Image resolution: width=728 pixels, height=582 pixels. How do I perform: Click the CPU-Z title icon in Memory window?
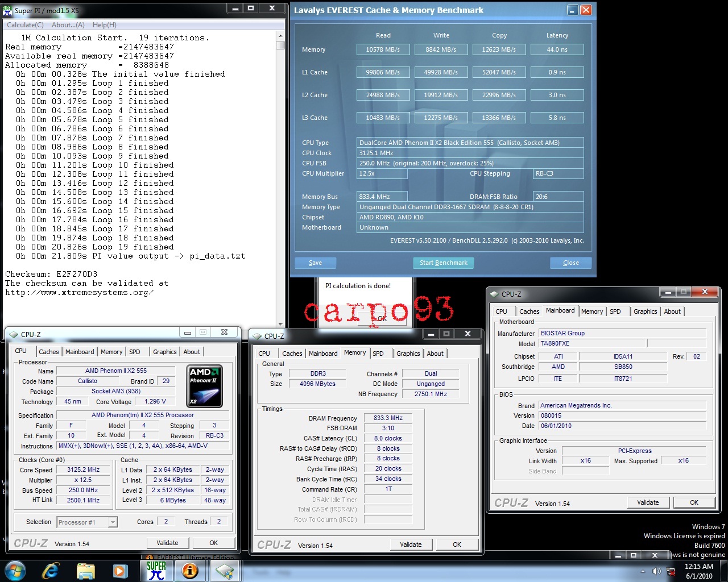[257, 336]
